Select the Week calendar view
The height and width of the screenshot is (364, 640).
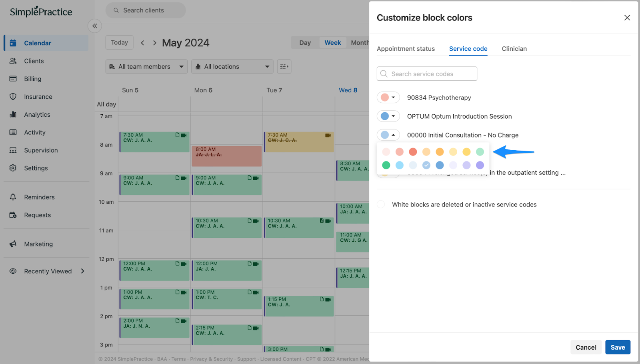coord(332,43)
